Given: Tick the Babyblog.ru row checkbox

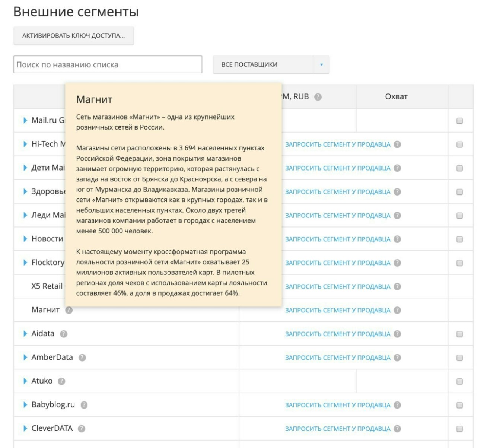Looking at the screenshot, I should click(x=459, y=405).
